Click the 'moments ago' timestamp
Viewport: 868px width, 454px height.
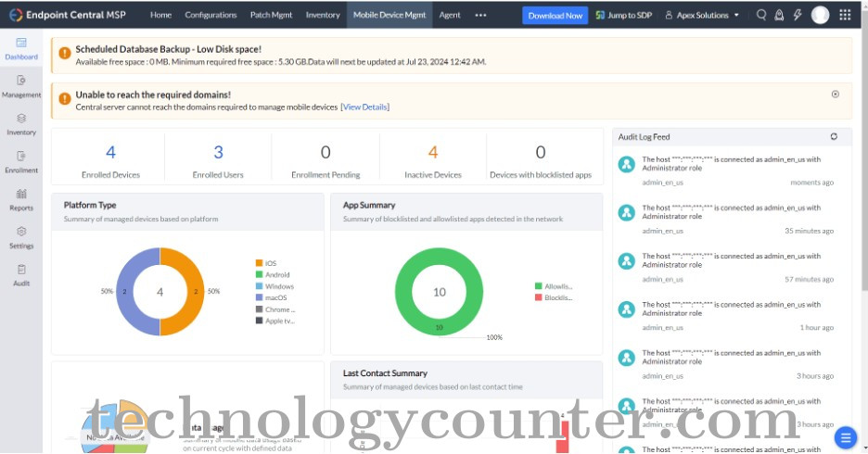coord(811,183)
